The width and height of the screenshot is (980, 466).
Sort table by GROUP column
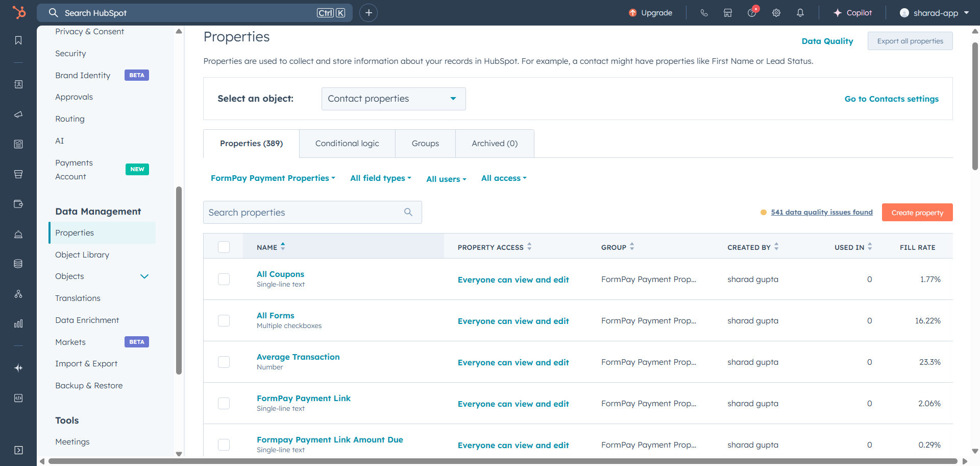click(618, 247)
